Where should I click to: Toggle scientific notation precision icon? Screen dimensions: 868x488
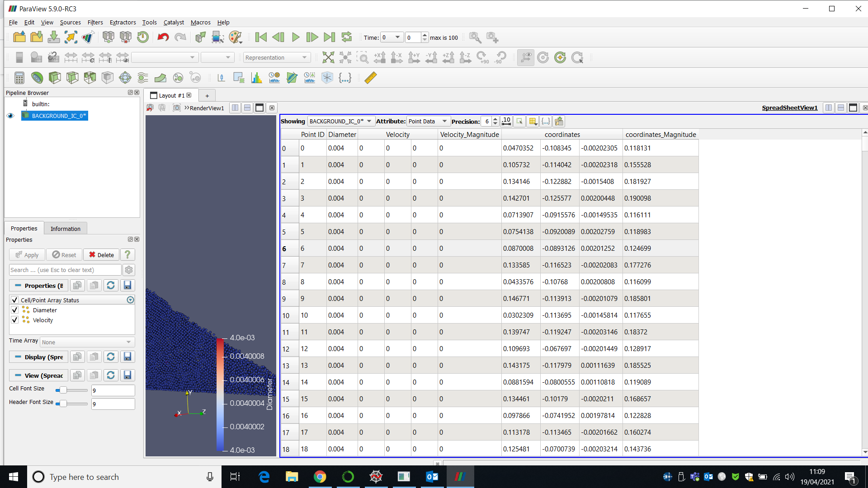(x=506, y=121)
